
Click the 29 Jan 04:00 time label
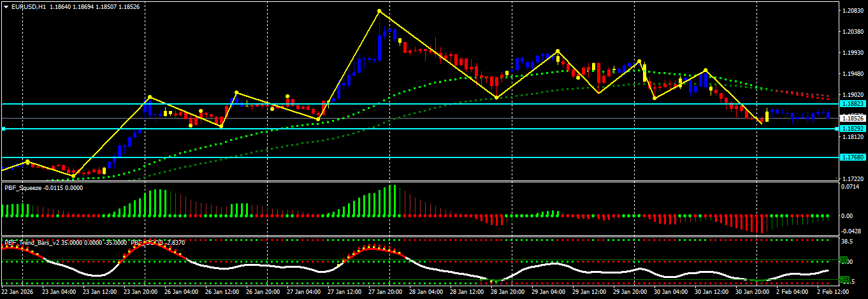tap(548, 291)
